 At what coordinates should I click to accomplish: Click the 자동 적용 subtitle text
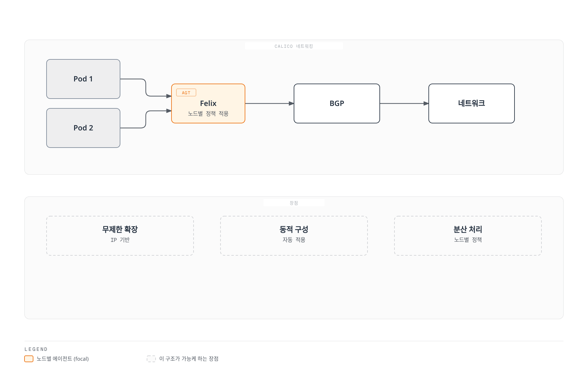coord(294,240)
